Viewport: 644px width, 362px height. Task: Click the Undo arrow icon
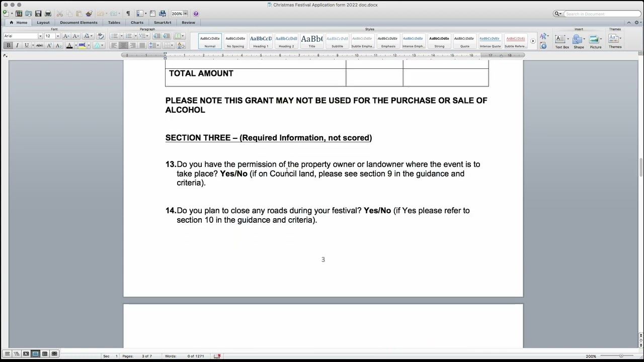101,14
